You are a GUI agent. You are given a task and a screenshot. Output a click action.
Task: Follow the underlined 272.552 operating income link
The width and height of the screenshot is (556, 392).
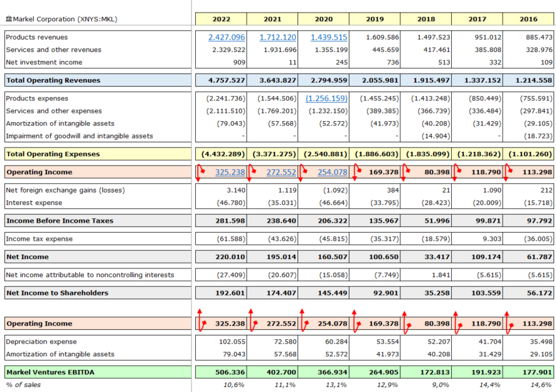point(281,172)
